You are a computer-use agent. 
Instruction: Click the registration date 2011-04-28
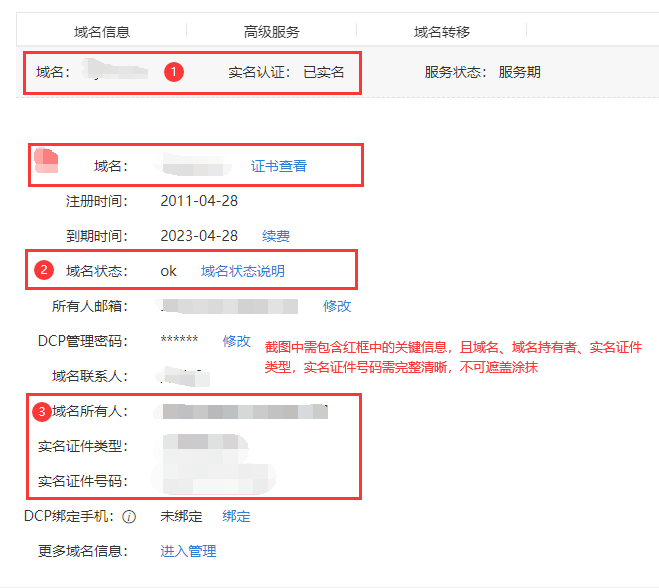click(x=199, y=201)
